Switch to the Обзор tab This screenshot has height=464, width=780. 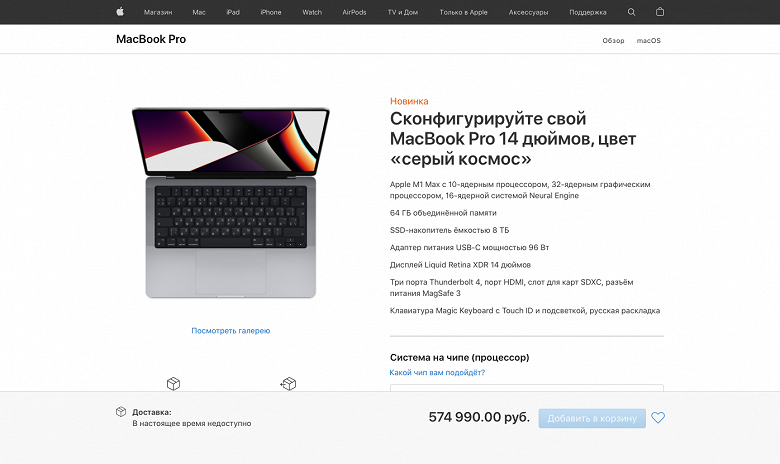pyautogui.click(x=613, y=41)
